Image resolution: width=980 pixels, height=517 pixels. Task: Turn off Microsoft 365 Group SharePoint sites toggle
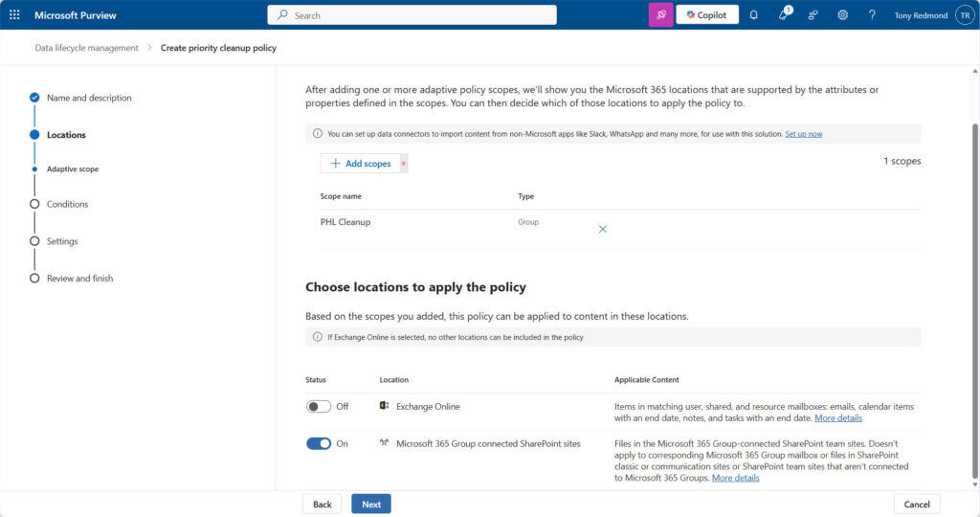(318, 443)
